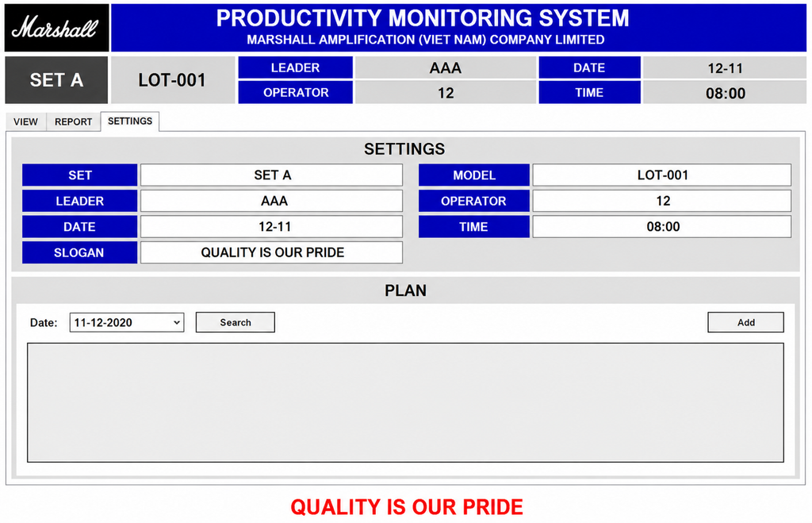Click the blue MODEL label
Screen dimensions: 812x523
point(474,175)
